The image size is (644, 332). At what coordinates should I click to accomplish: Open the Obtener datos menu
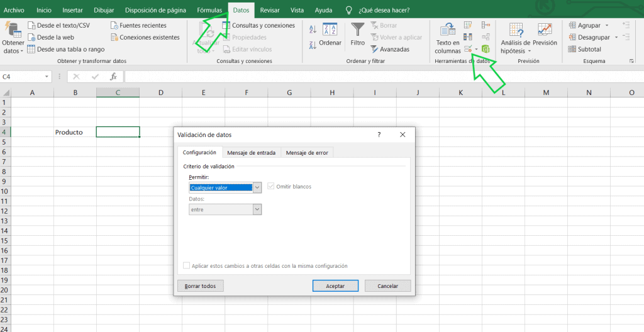pyautogui.click(x=13, y=38)
